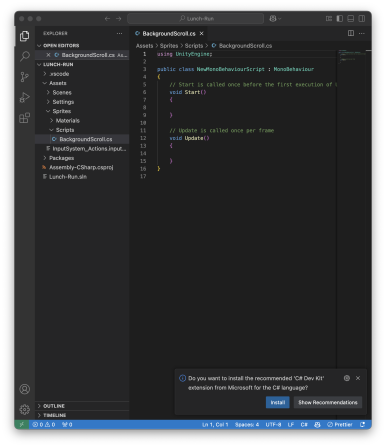Screen dimensions: 386x447
Task: Open the Lunch-Run.sln file
Action: (x=82, y=176)
